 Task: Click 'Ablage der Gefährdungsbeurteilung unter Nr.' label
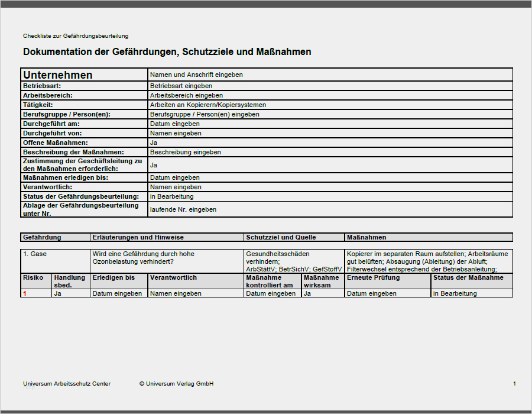(x=81, y=209)
